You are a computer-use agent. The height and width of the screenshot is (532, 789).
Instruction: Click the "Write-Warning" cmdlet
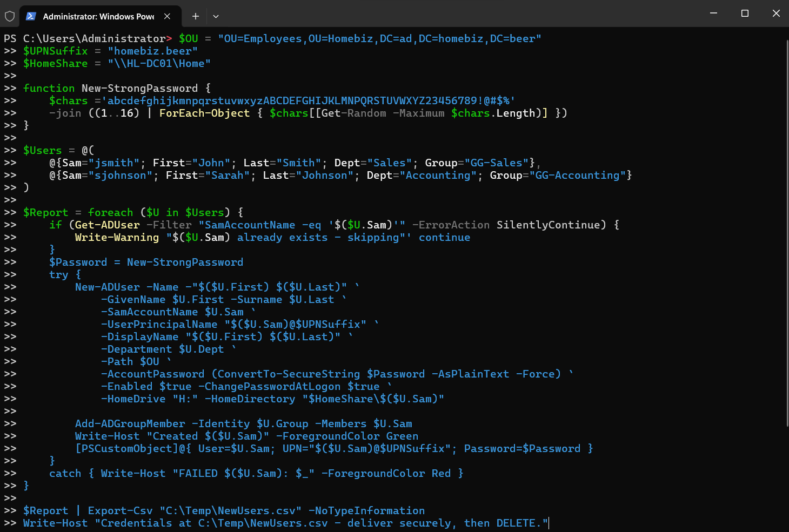[117, 237]
